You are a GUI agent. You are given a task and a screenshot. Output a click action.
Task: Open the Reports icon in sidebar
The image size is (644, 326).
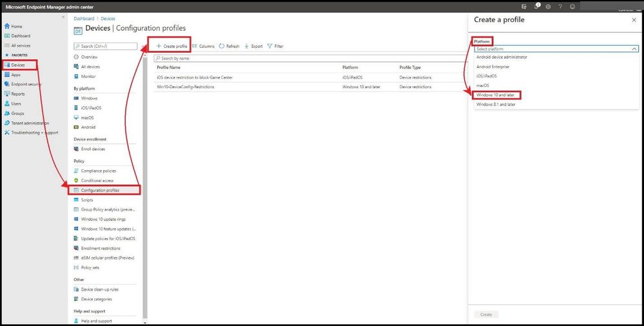click(x=7, y=93)
